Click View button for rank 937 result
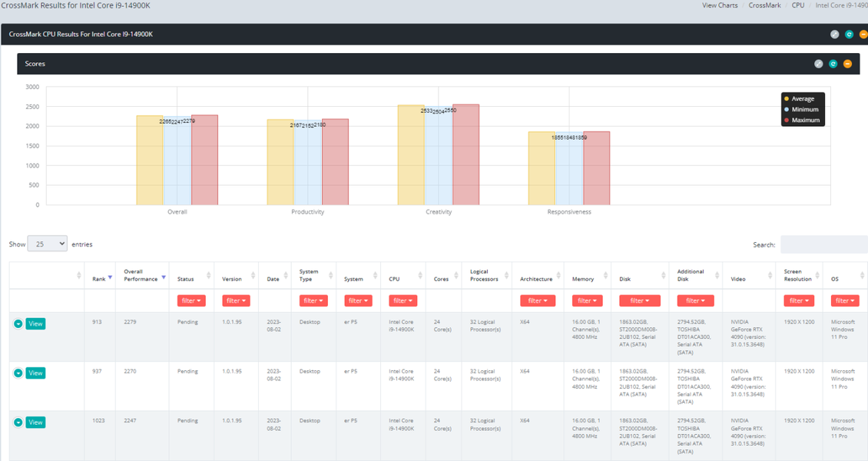The image size is (868, 461). (x=35, y=373)
